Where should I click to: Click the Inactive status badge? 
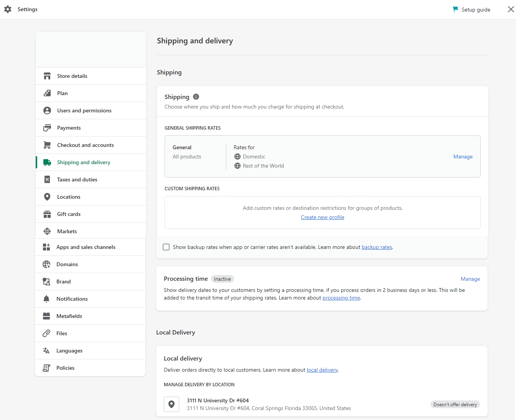(x=223, y=279)
